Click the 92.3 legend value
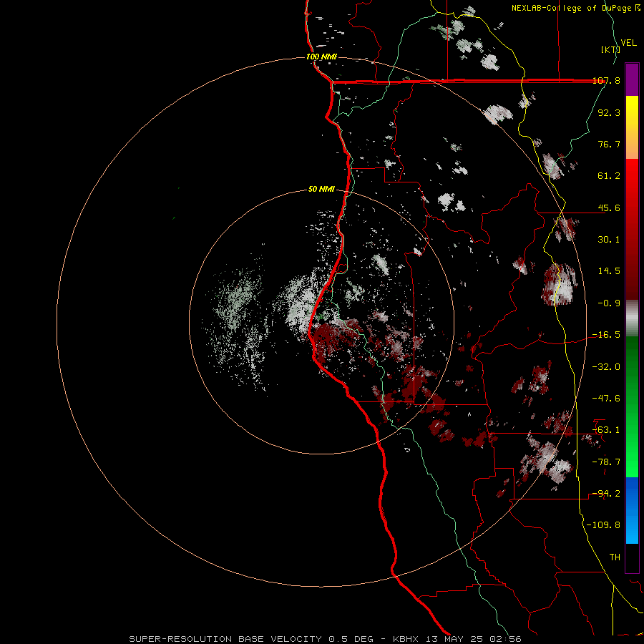644x644 pixels. (609, 112)
